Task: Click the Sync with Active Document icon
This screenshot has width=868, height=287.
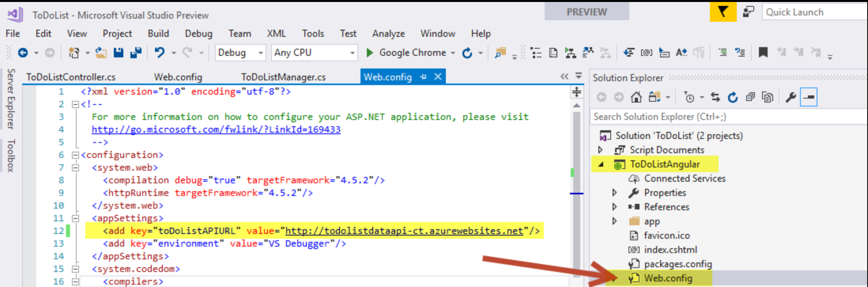Action: 715,97
